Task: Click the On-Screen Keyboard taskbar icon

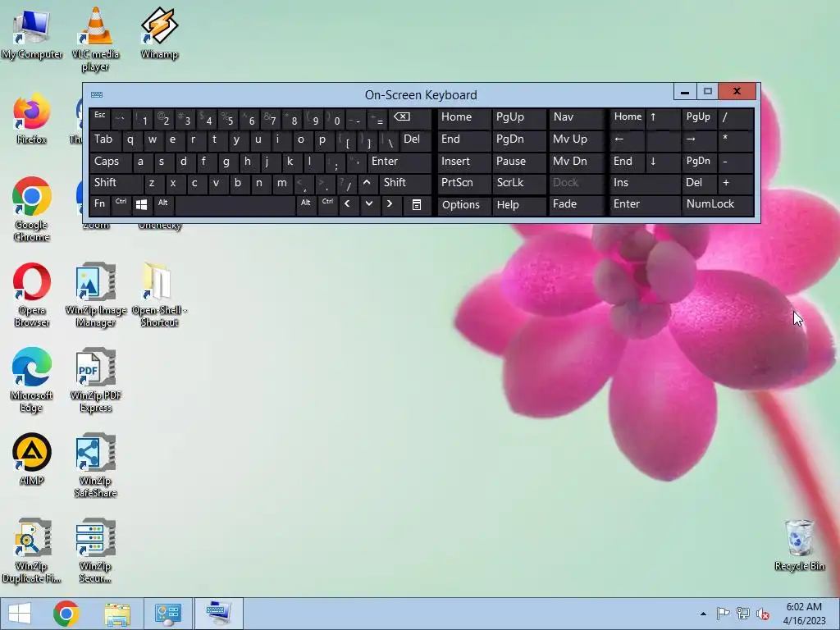Action: click(218, 614)
